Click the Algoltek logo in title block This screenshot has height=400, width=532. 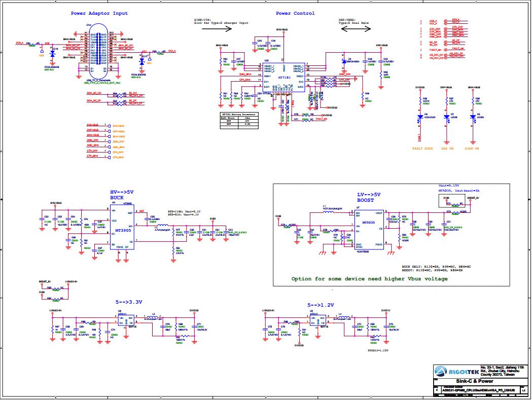coord(456,372)
